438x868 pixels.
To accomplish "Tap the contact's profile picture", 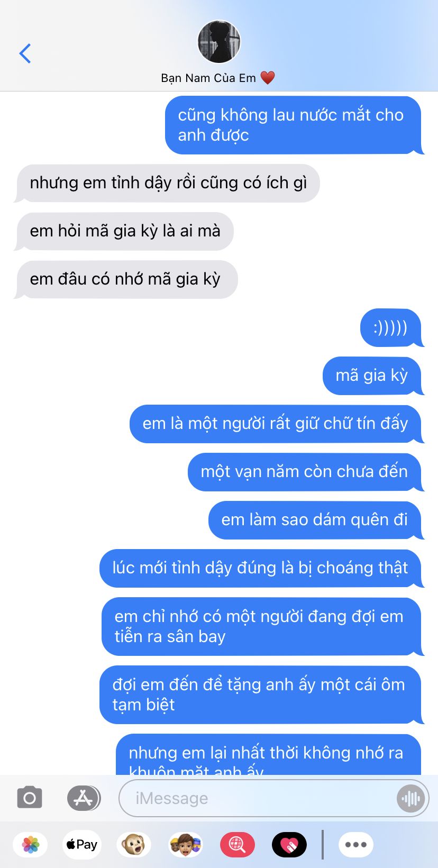I will [219, 42].
